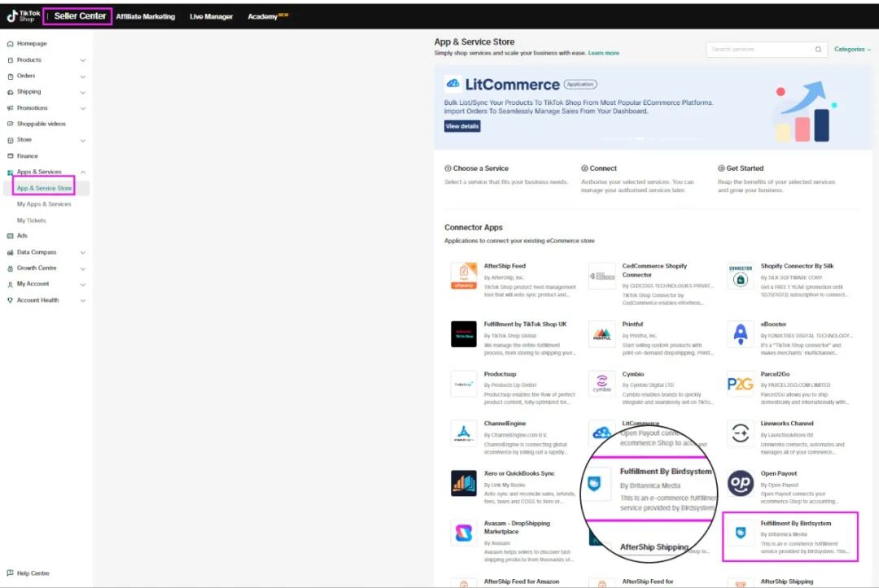Expand the Products menu chevron
879x588 pixels.
(x=83, y=60)
